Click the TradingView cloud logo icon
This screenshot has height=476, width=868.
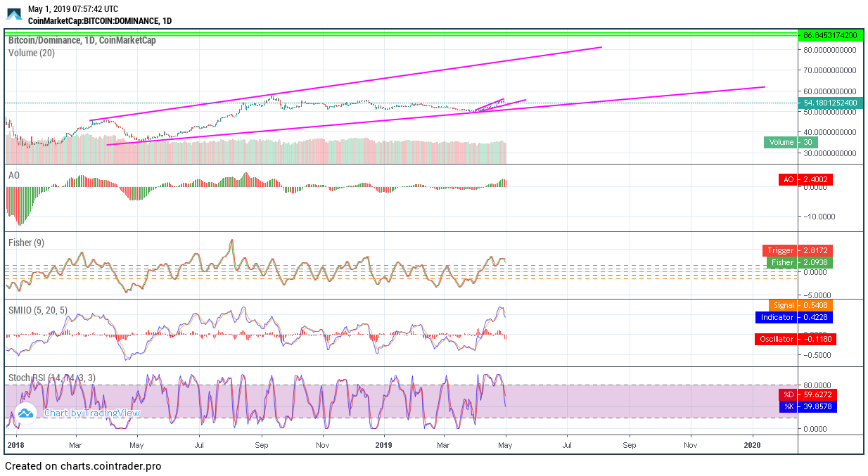tap(26, 413)
